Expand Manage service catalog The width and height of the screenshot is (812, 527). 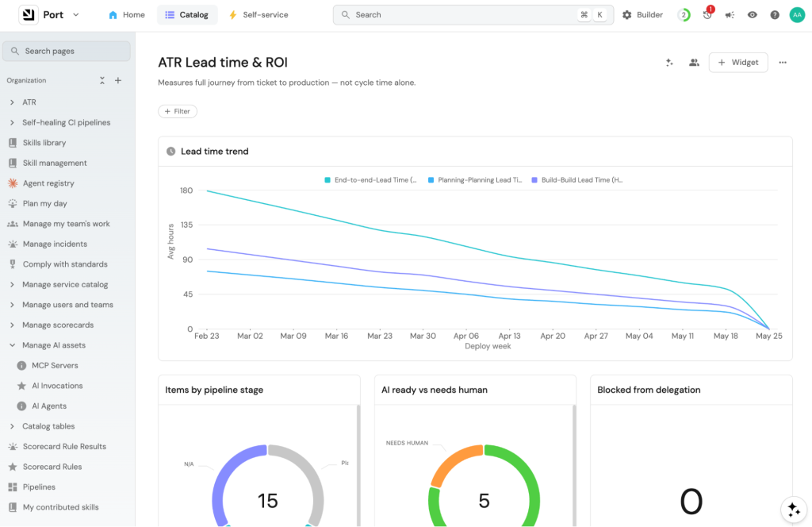[12, 284]
